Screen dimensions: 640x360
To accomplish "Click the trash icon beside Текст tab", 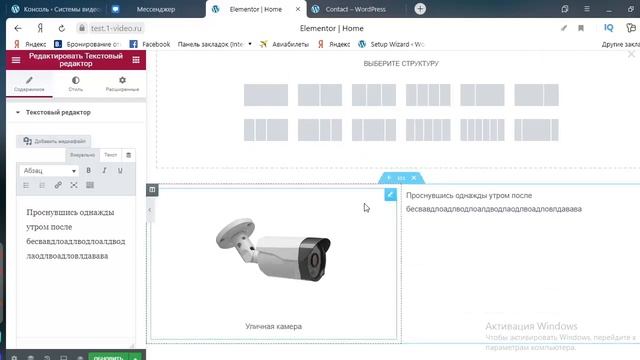I will 129,155.
